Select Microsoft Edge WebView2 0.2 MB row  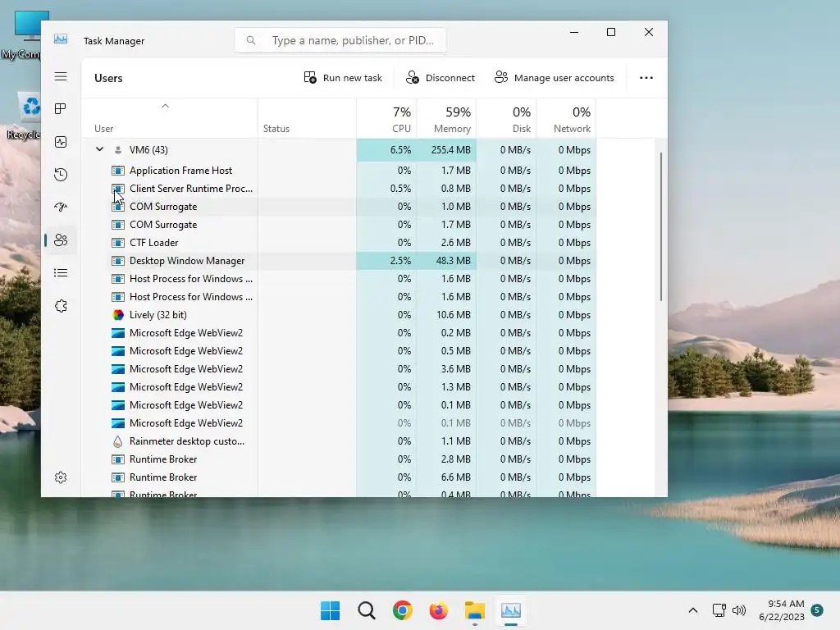[x=339, y=333]
